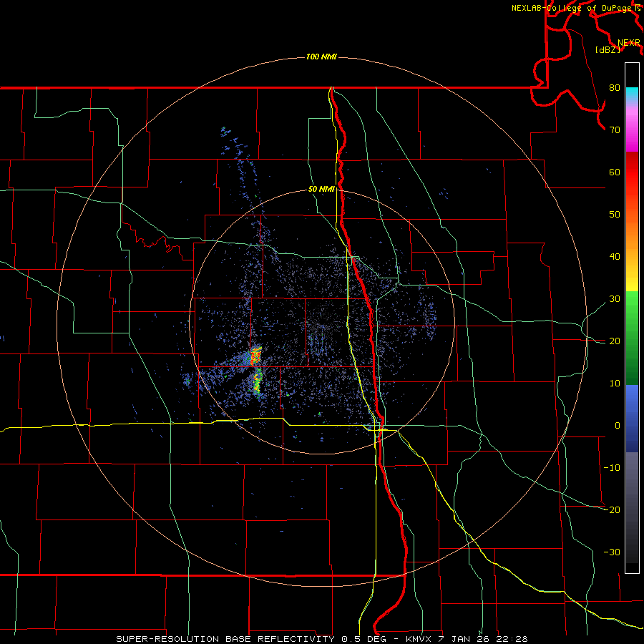Click the 20 dBZ legend value
The image size is (644, 644).
click(x=615, y=341)
